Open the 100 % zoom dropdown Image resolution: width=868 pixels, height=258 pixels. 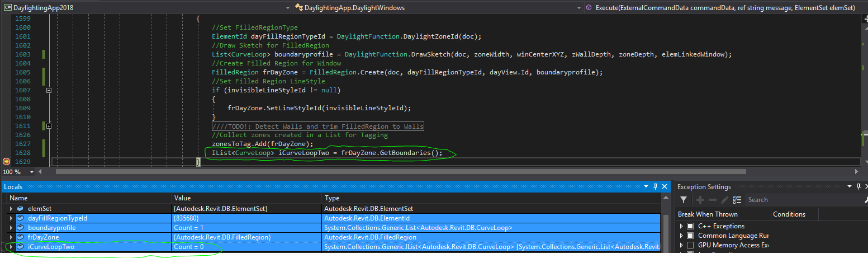tap(31, 172)
